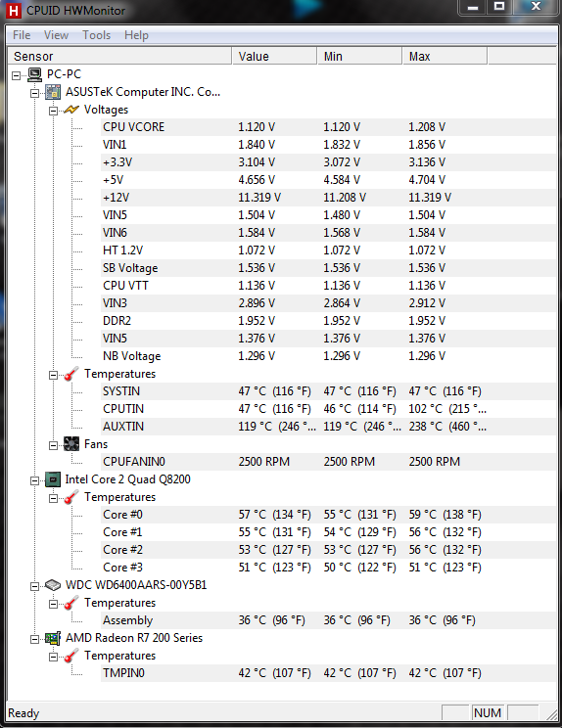Select the VIN3 row
The image size is (562, 728).
pos(329,303)
